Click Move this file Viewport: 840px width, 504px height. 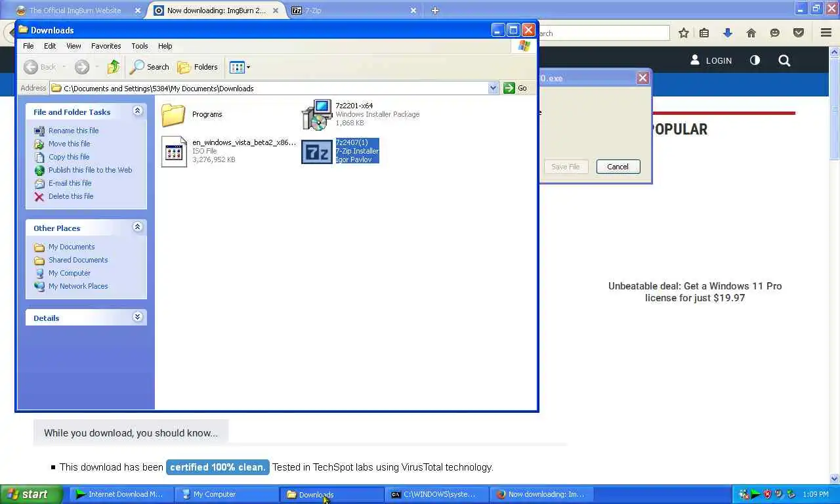tap(69, 144)
